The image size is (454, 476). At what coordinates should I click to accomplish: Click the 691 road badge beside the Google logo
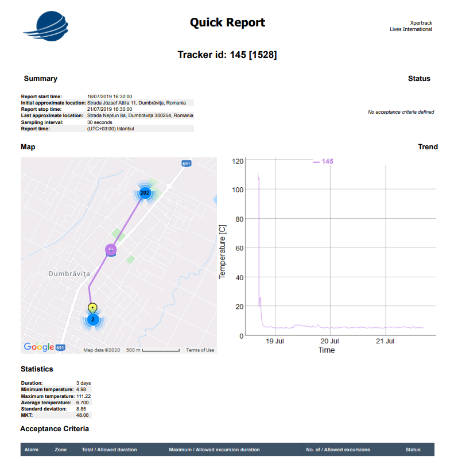coord(61,347)
